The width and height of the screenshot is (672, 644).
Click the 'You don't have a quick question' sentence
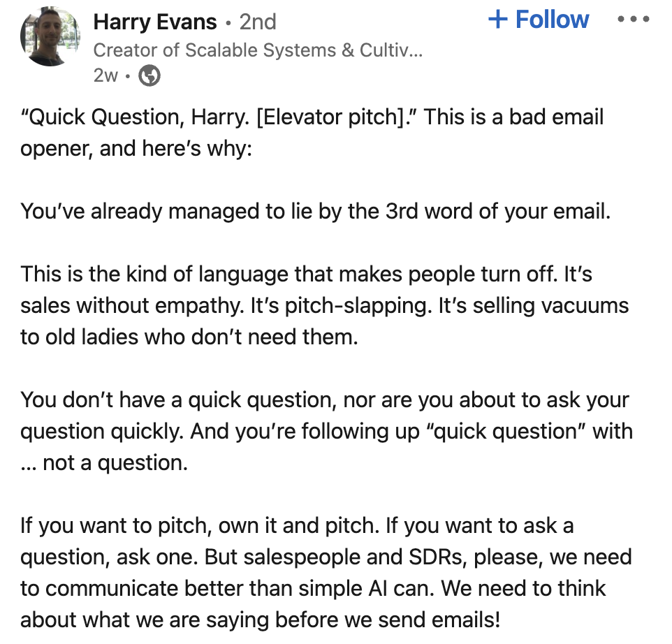coord(210,400)
